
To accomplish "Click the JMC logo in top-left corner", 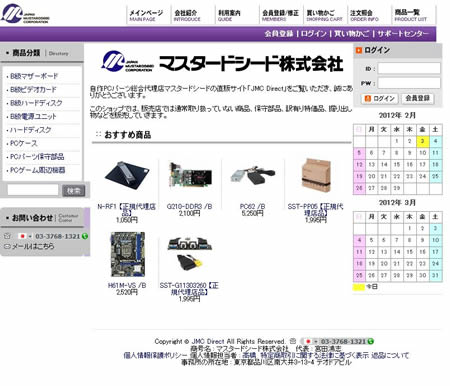I will [25, 14].
